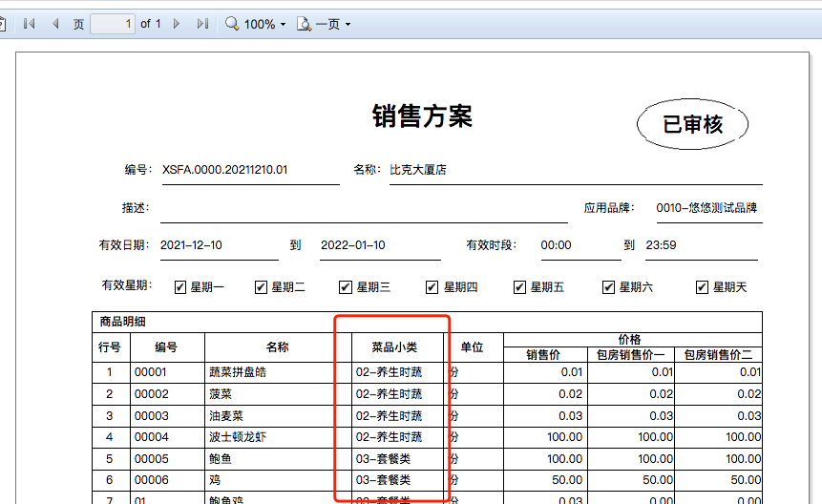Toggle the 星期天 checkbox

(x=703, y=286)
